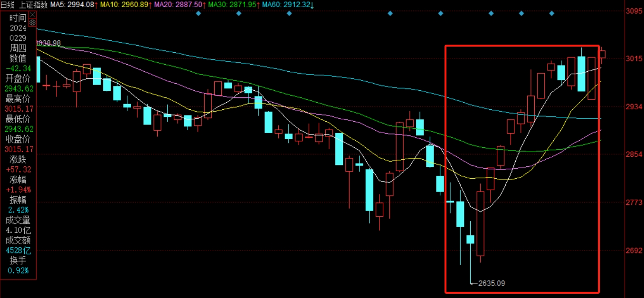Click the 3095 price axis label

click(x=634, y=11)
